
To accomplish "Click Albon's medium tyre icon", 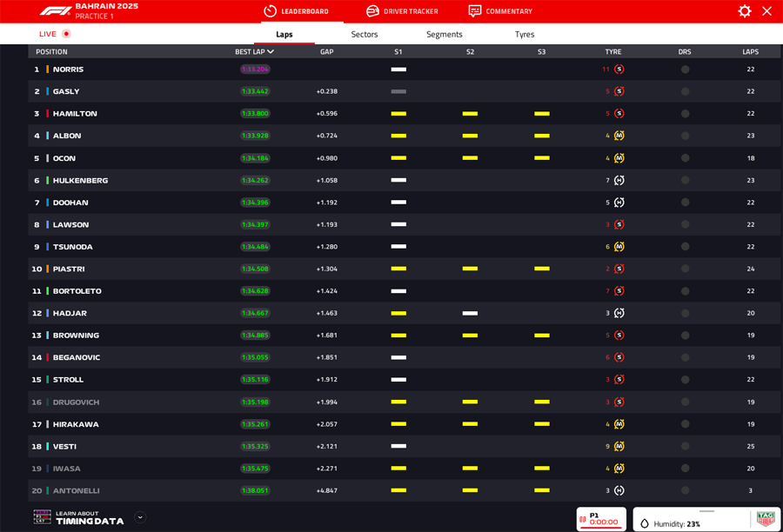I will coord(619,136).
